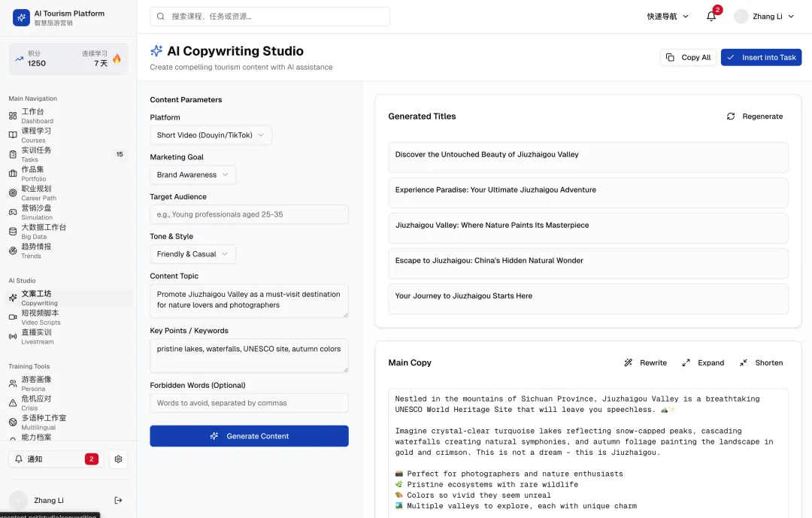Click the Shorten arrows icon
The image size is (812, 518).
[743, 362]
